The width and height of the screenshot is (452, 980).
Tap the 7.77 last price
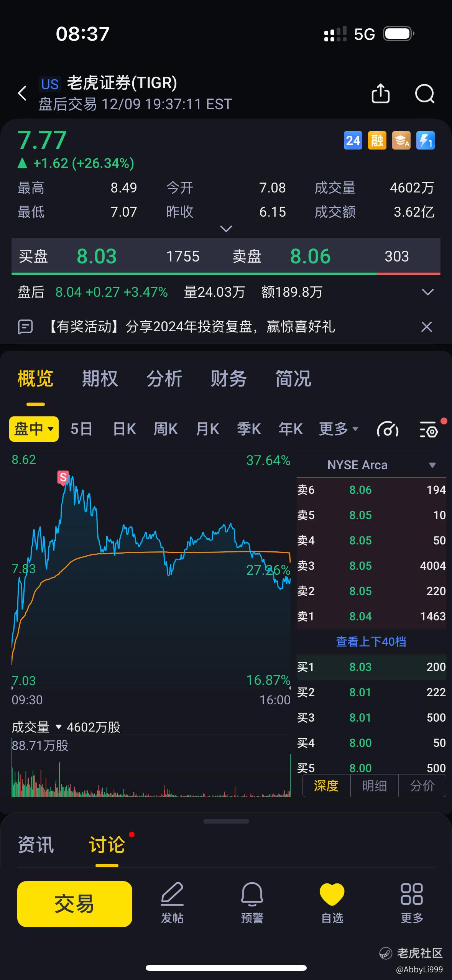coord(42,140)
